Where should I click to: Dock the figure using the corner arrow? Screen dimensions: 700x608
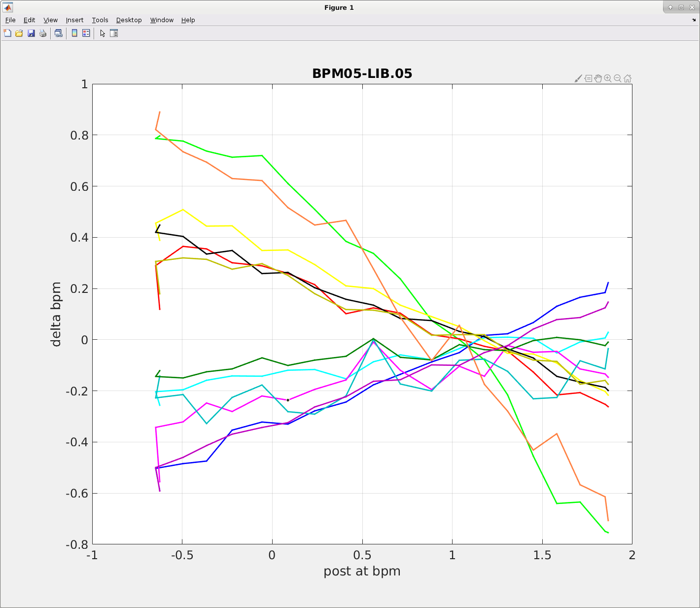point(694,20)
